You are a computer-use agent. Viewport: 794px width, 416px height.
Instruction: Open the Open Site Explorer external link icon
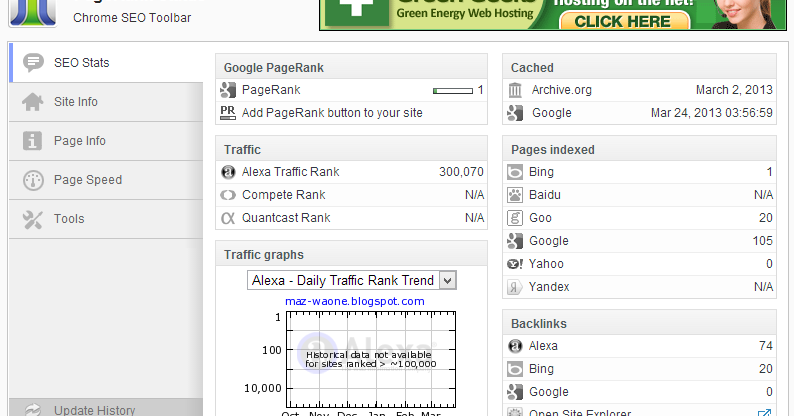765,412
